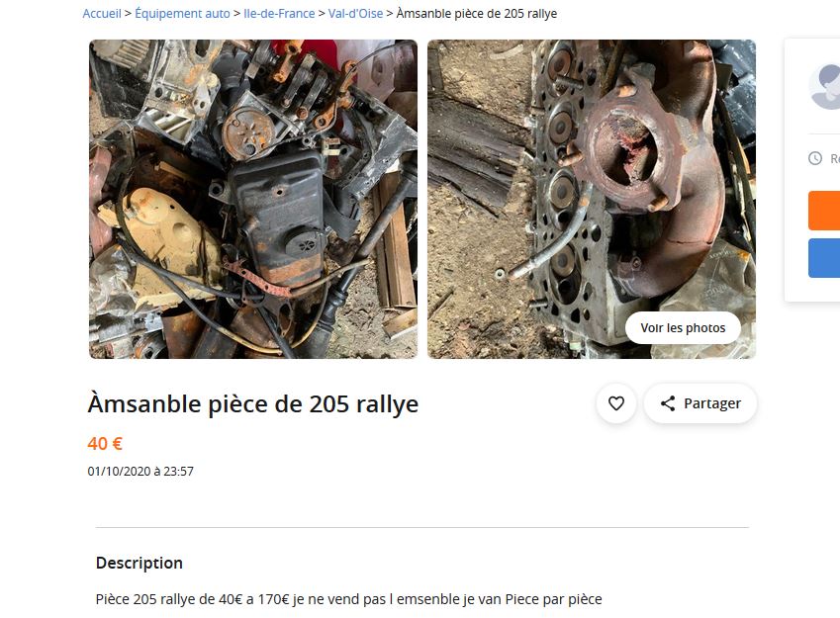Click the current page breadcrumb Àmsanble pièce de 205 rallye
Viewport: 840px width, 618px height.
(477, 14)
